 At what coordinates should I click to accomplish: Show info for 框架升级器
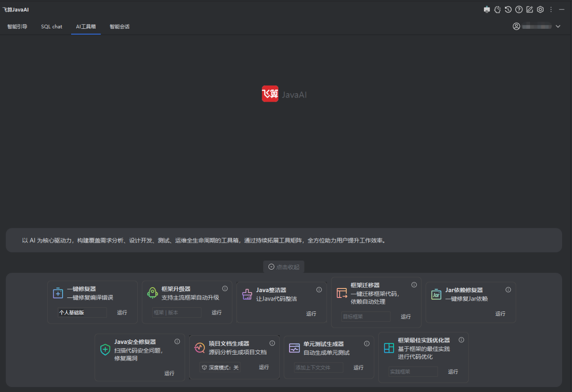[x=225, y=288]
